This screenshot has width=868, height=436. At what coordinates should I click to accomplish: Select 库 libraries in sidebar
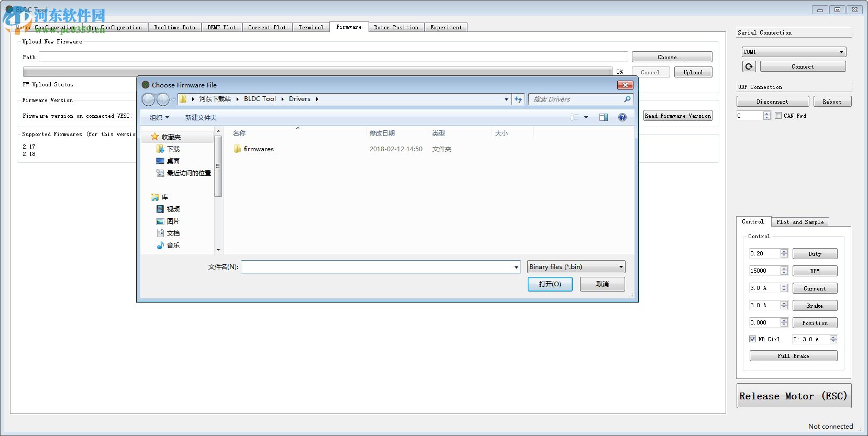[x=160, y=197]
